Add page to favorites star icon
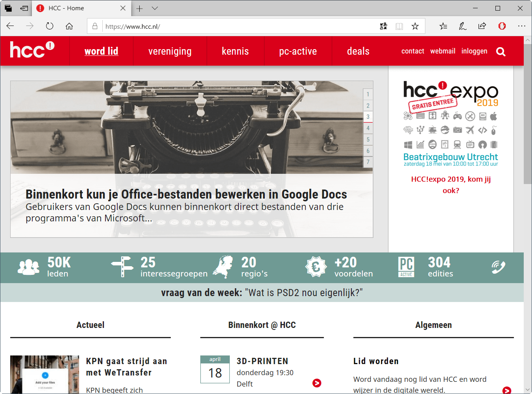The height and width of the screenshot is (394, 532). coord(415,26)
